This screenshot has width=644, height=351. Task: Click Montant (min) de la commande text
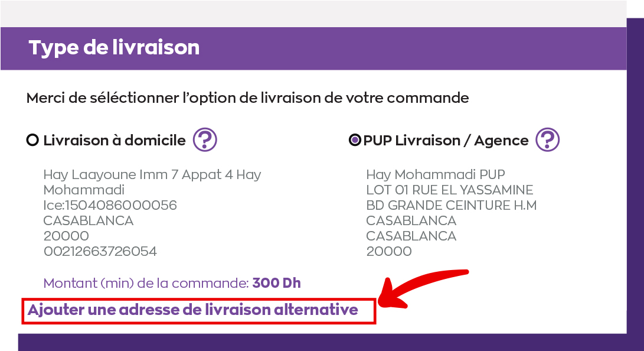tap(146, 283)
